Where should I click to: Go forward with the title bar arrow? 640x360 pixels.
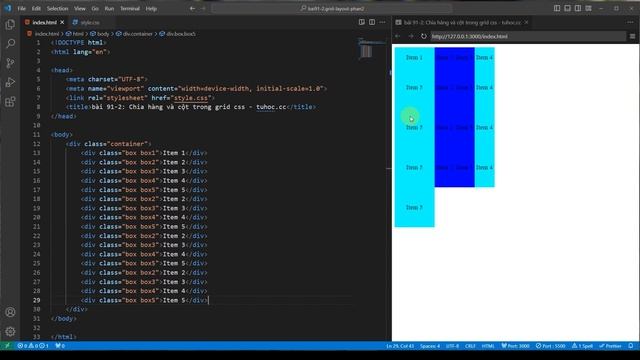(203, 8)
